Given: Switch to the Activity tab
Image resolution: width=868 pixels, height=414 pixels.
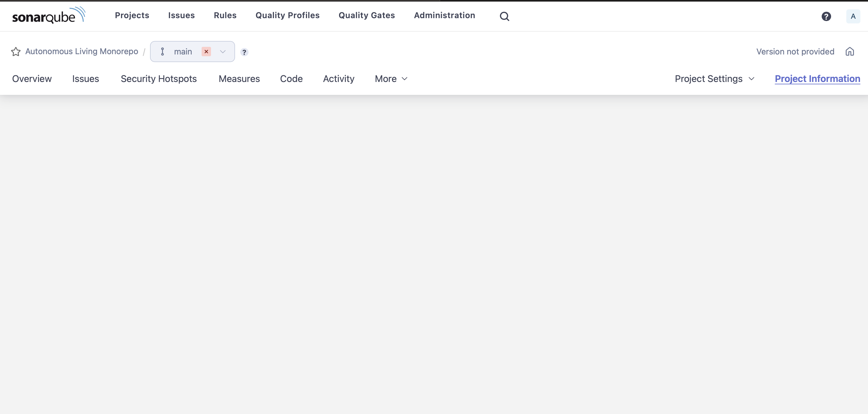Looking at the screenshot, I should (x=338, y=78).
